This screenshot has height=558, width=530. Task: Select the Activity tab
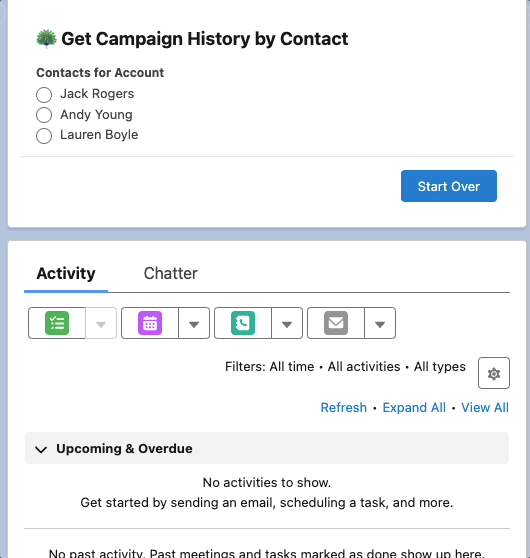66,273
